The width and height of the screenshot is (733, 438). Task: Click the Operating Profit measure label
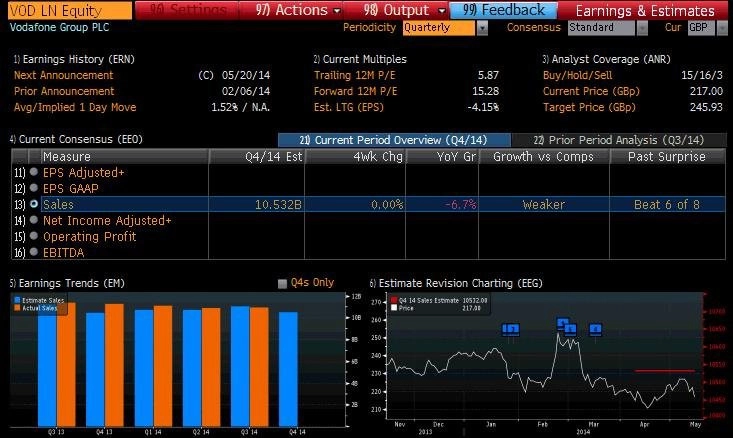click(x=89, y=237)
